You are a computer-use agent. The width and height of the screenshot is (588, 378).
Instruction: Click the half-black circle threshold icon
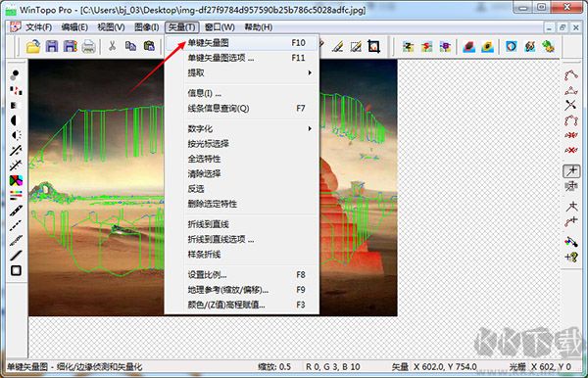15,120
